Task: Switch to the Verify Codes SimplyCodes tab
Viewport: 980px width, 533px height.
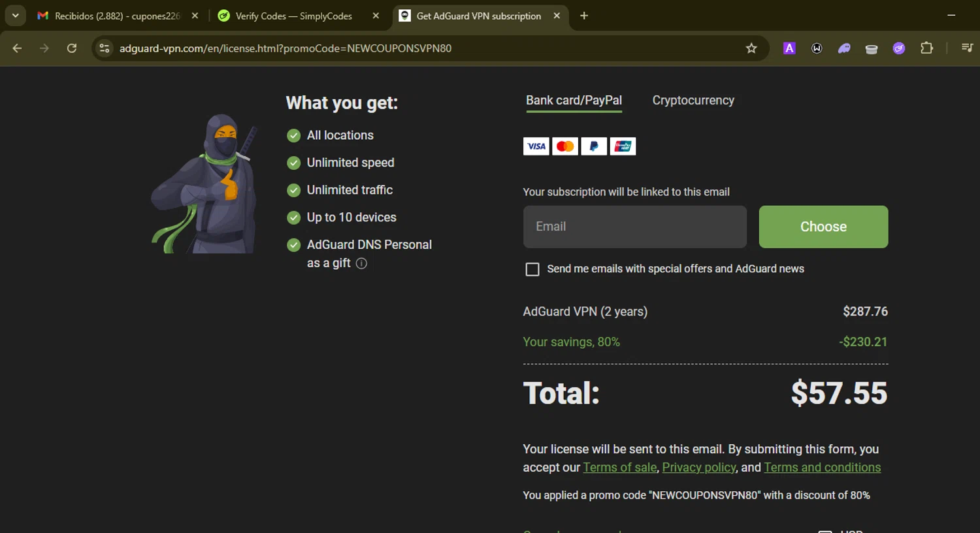Action: point(300,16)
